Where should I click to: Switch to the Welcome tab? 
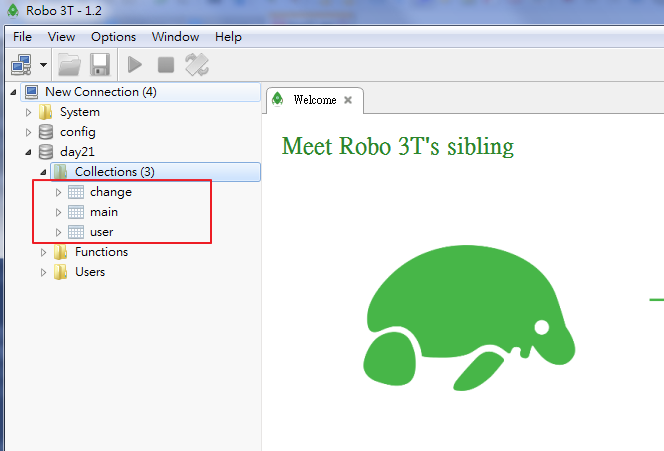(x=315, y=100)
